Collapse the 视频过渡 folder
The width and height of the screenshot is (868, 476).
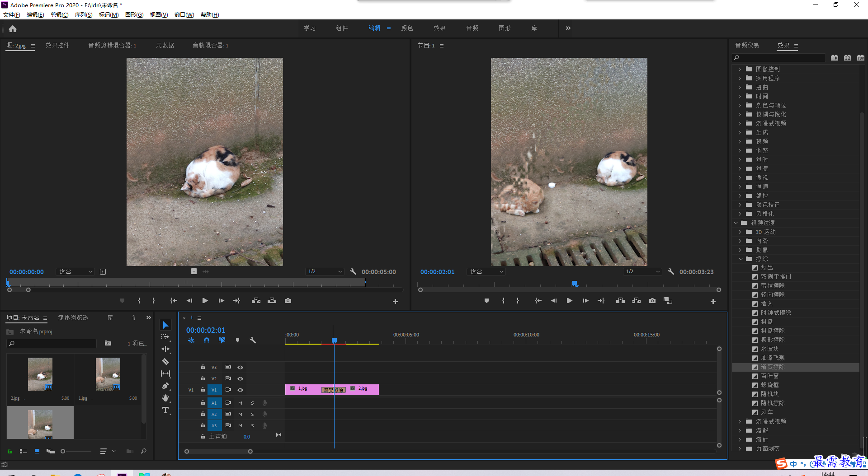pos(736,223)
